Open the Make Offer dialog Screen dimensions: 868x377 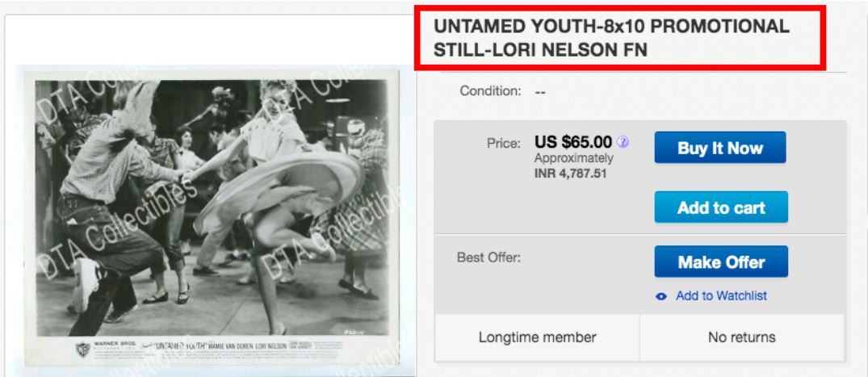[x=721, y=262]
